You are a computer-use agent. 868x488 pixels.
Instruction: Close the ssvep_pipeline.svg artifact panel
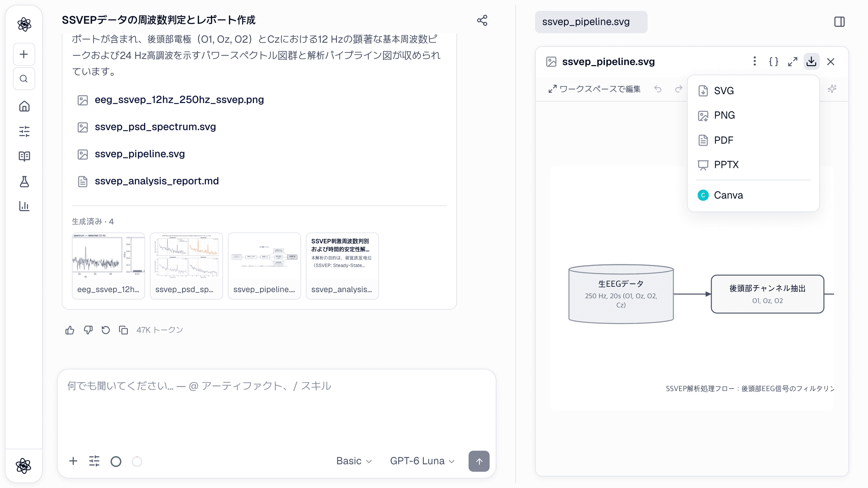[x=830, y=61]
